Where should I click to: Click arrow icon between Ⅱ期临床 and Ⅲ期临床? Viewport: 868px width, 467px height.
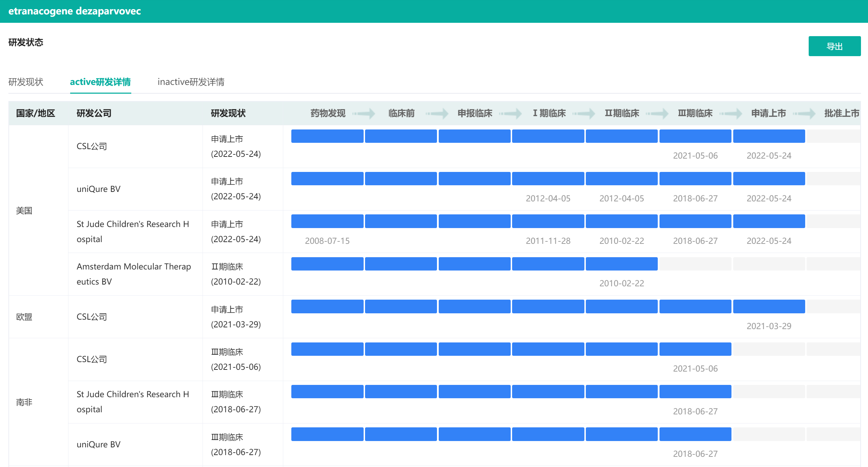657,113
